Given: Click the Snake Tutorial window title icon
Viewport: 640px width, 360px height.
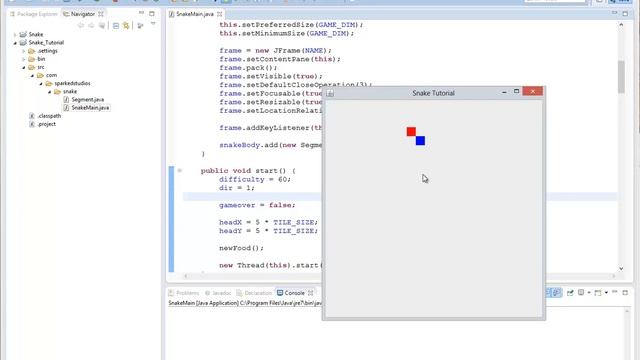Looking at the screenshot, I should (330, 93).
